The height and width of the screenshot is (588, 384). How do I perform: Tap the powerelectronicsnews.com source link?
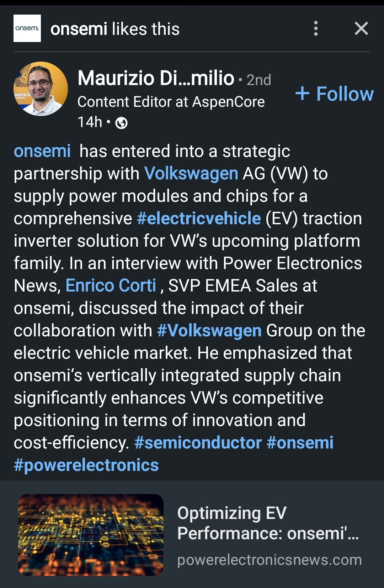pos(269,560)
